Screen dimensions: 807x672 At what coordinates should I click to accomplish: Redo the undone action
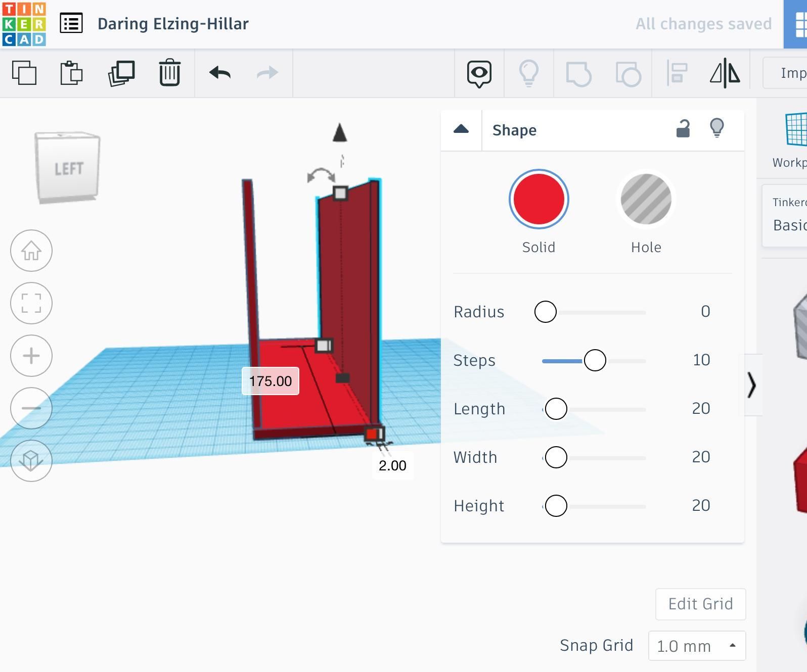point(267,73)
